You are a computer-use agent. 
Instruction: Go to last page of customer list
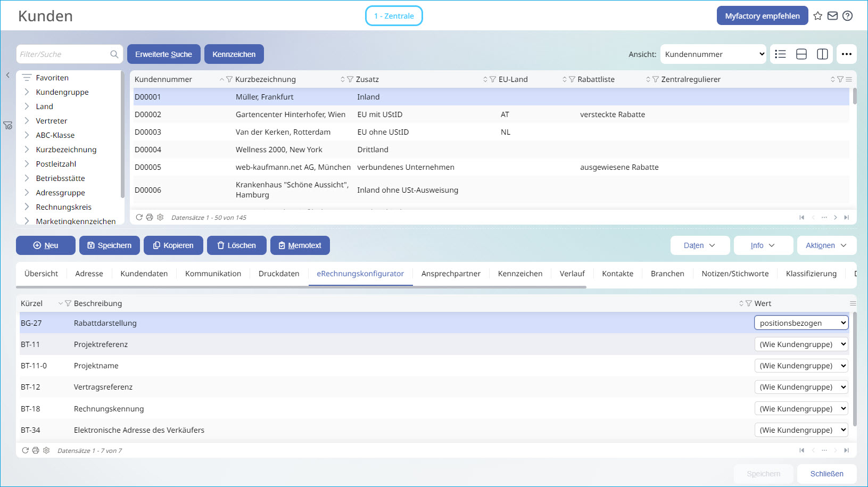point(846,217)
